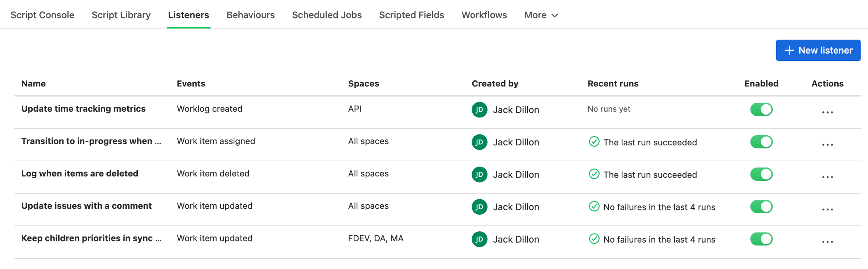
Task: Disable the Transition to in-progress listener toggle
Action: pyautogui.click(x=761, y=142)
